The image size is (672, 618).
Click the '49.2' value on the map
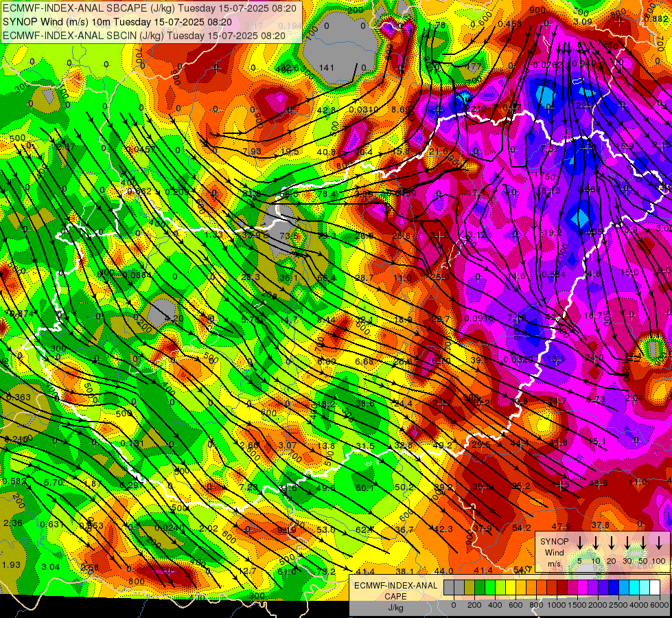(442, 445)
